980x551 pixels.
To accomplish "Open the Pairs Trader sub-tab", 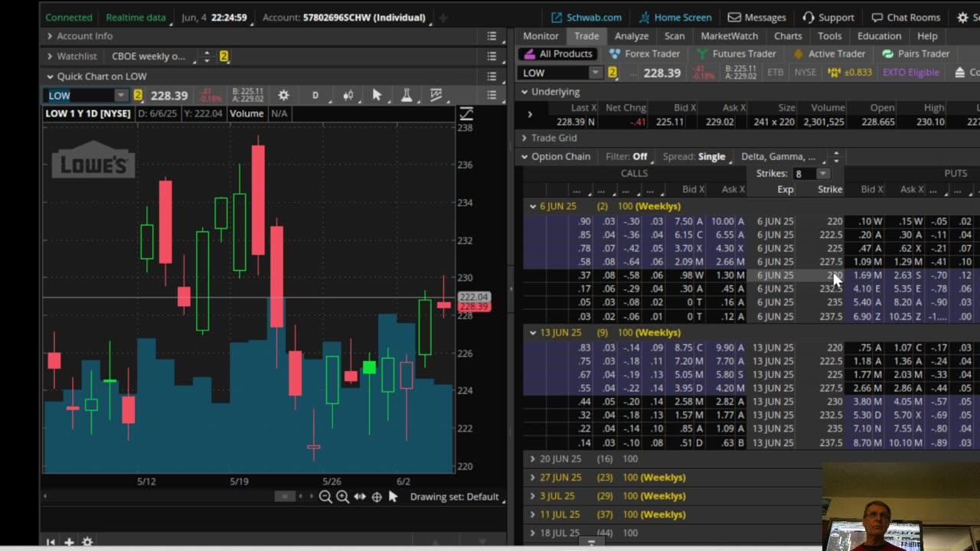I will [916, 54].
